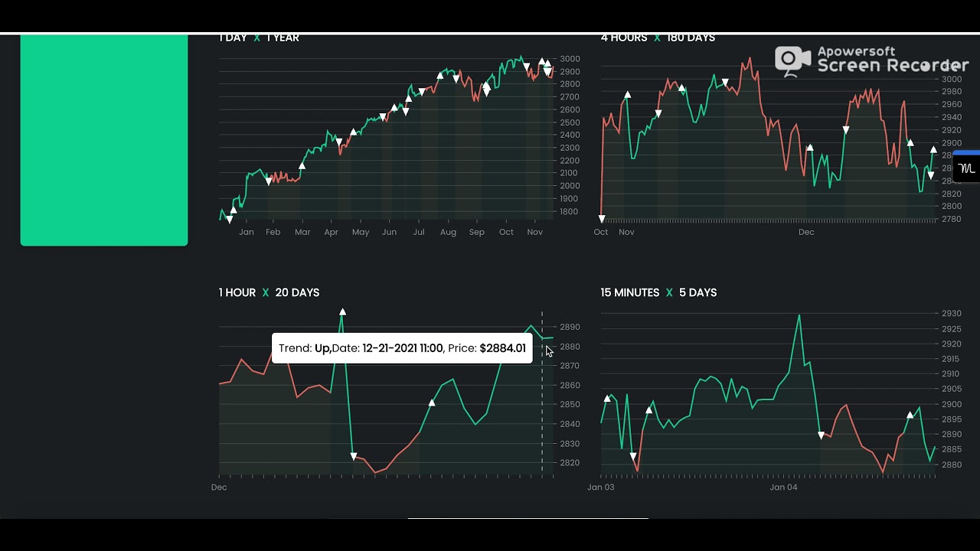Click the "Aug" label on the 1 Day chart axis
The image size is (980, 551).
pos(448,232)
